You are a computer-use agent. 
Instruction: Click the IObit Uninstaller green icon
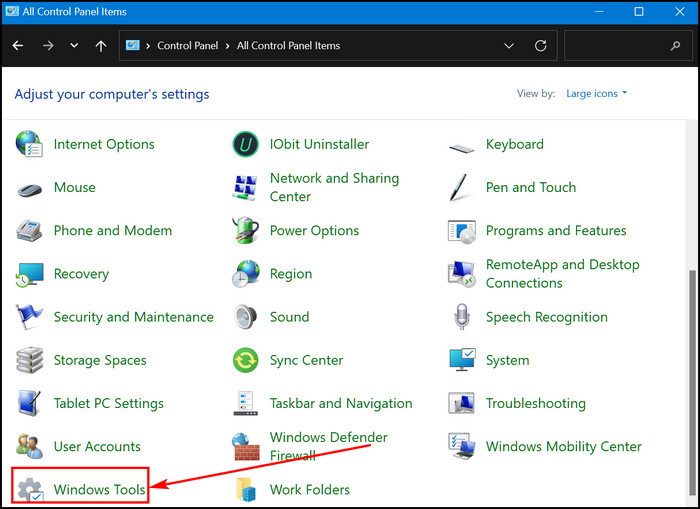(246, 144)
